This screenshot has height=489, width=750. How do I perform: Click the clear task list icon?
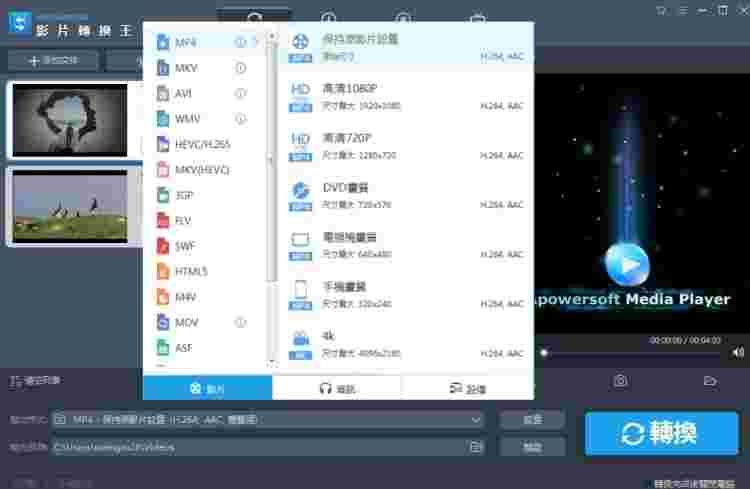point(35,381)
